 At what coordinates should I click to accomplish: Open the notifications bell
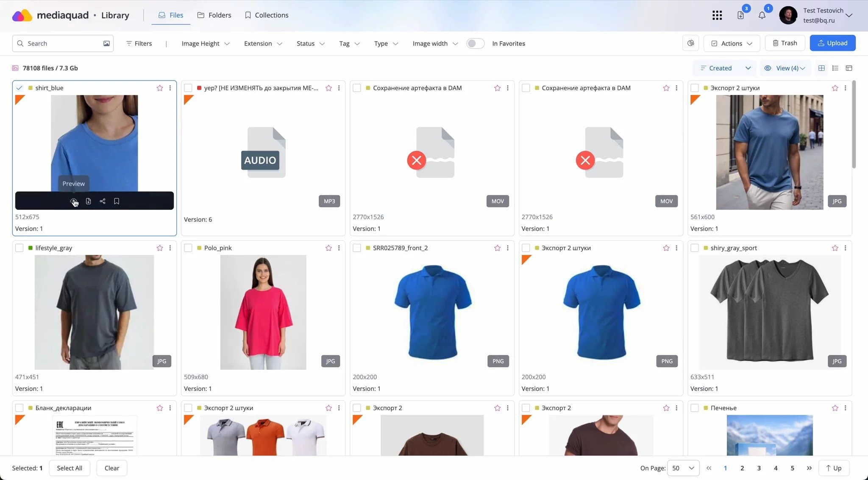762,15
